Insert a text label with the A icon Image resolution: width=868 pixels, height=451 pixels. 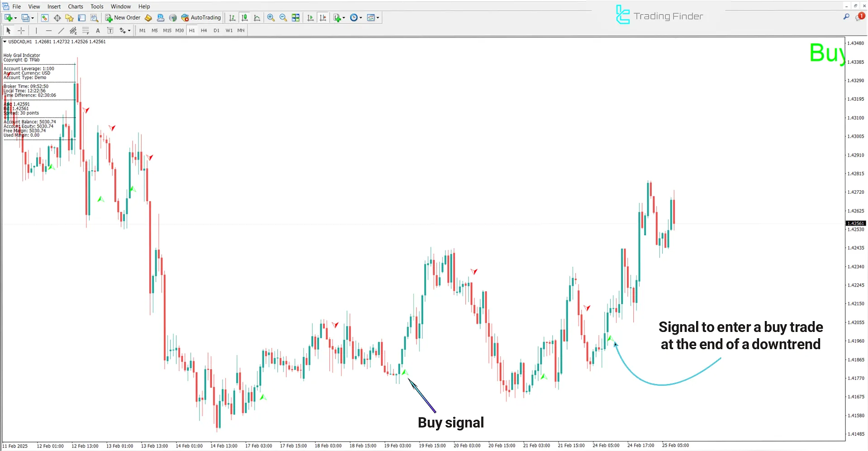[x=98, y=30]
